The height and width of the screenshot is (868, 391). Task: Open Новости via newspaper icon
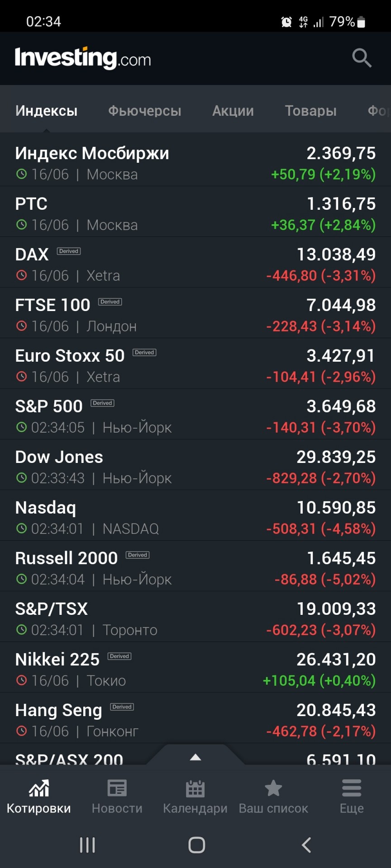coord(117,788)
